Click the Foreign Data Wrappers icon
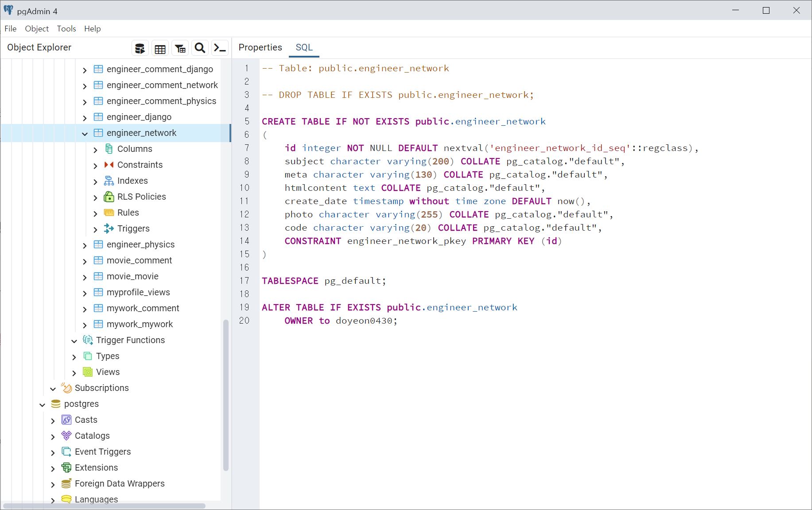 click(66, 483)
